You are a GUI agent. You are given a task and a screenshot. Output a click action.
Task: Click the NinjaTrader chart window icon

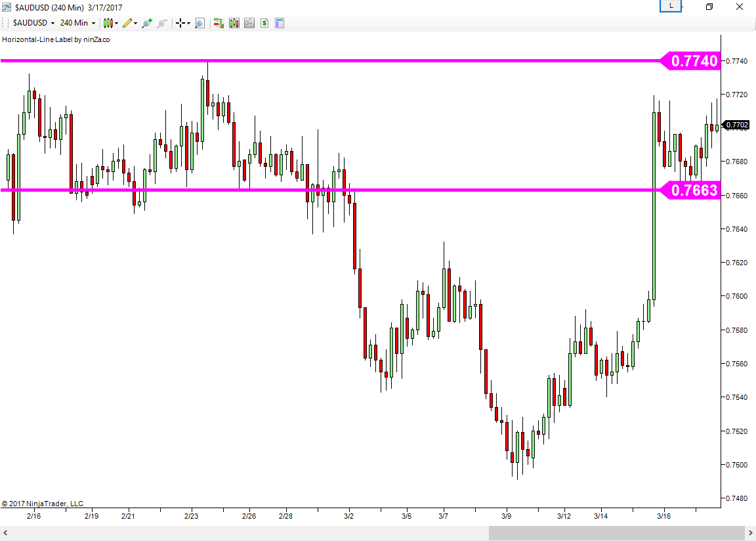[x=7, y=7]
